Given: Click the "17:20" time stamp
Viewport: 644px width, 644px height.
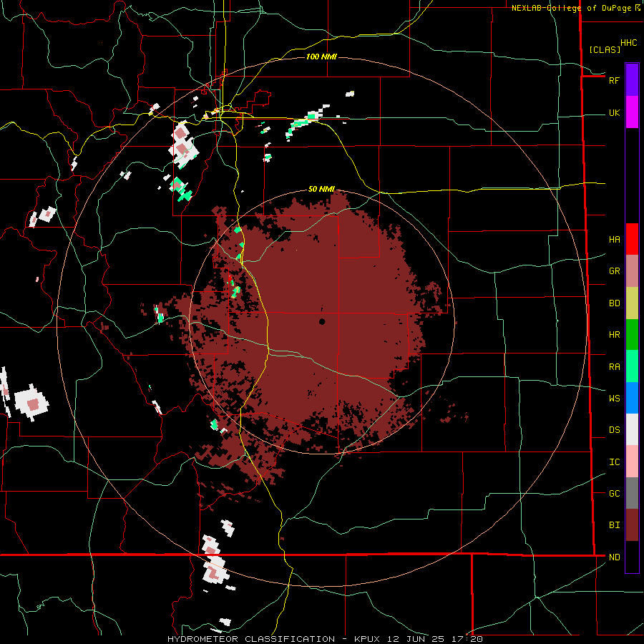Looking at the screenshot, I should [x=467, y=639].
